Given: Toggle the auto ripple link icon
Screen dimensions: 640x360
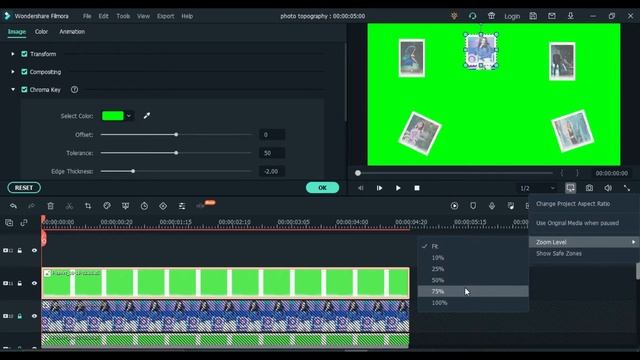Looking at the screenshot, I should (24, 222).
